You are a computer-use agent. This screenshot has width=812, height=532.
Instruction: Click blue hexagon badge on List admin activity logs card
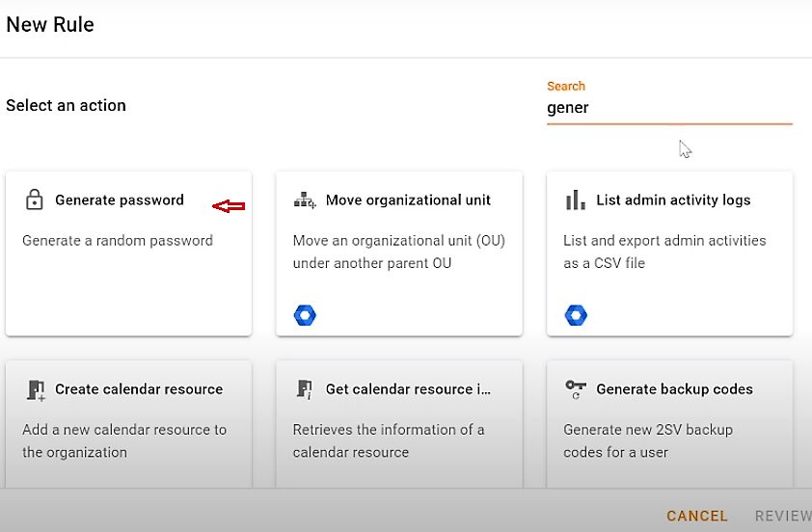576,315
